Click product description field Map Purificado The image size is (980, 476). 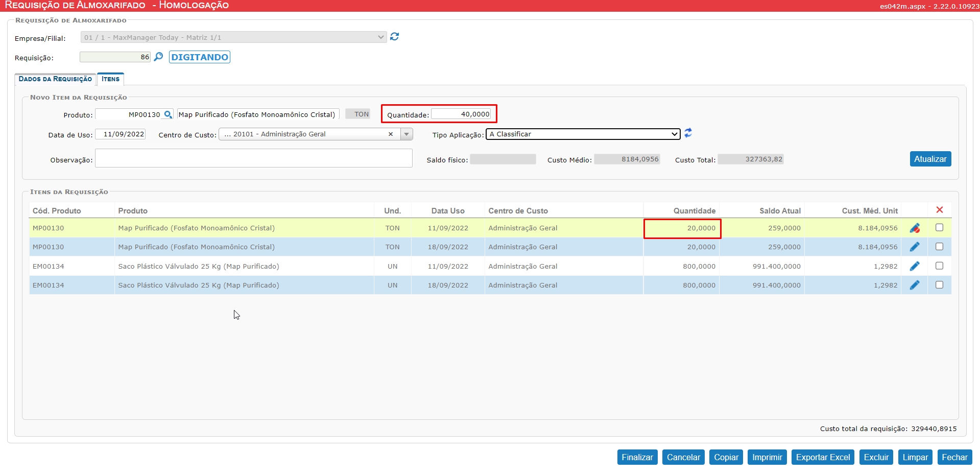258,114
